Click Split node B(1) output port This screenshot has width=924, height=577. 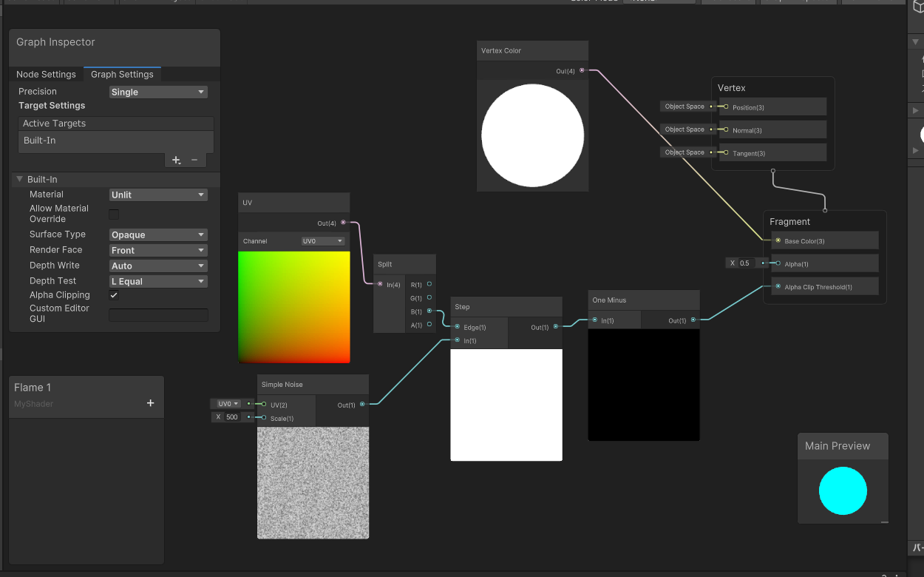point(429,311)
